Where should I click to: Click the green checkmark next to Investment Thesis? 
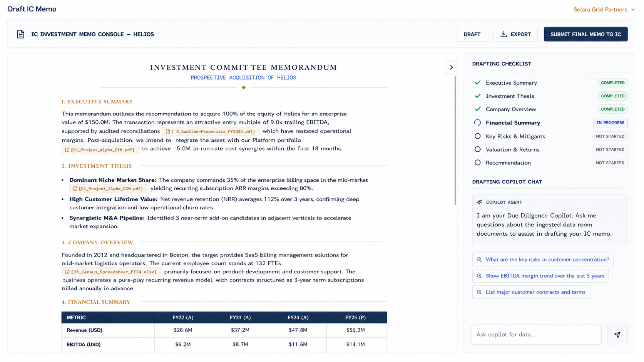[x=478, y=96]
